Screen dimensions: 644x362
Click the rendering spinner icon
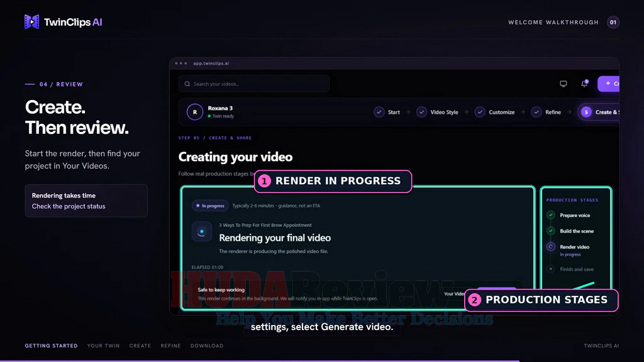(202, 231)
